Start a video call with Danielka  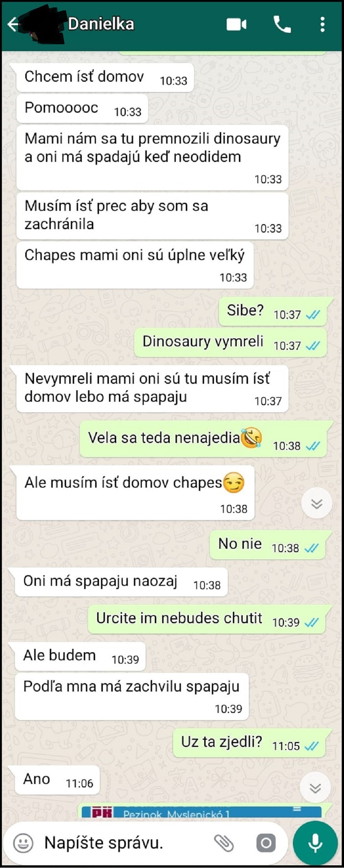(237, 25)
